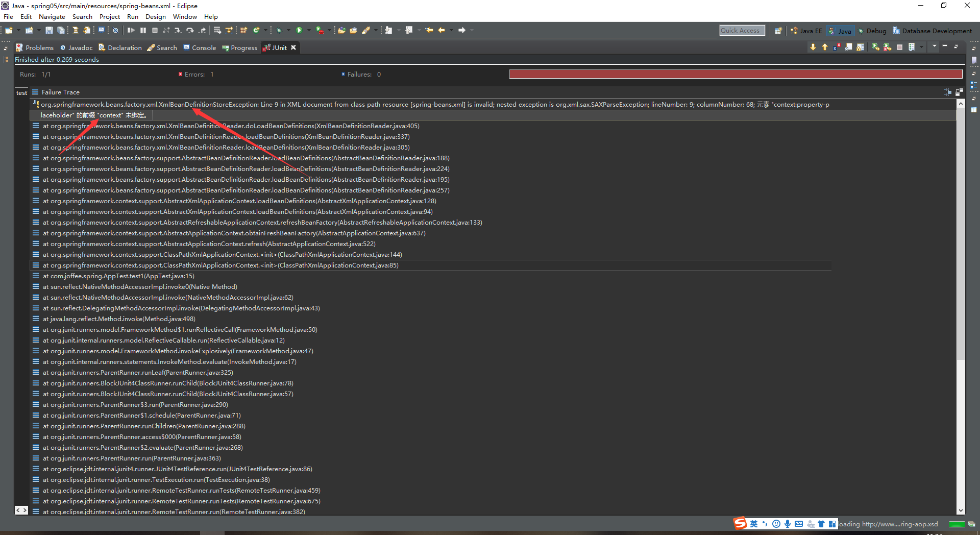Click the Save All toolbar icon
This screenshot has width=980, height=535.
61,30
